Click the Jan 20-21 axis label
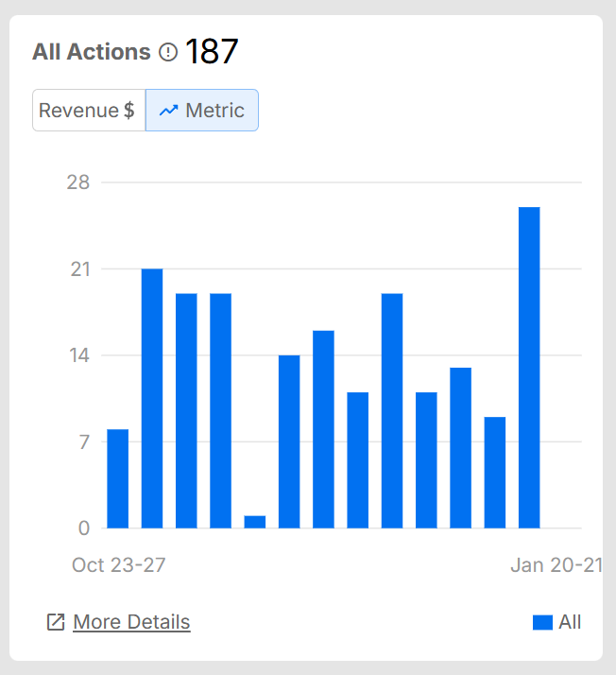The width and height of the screenshot is (616, 675). tap(556, 565)
